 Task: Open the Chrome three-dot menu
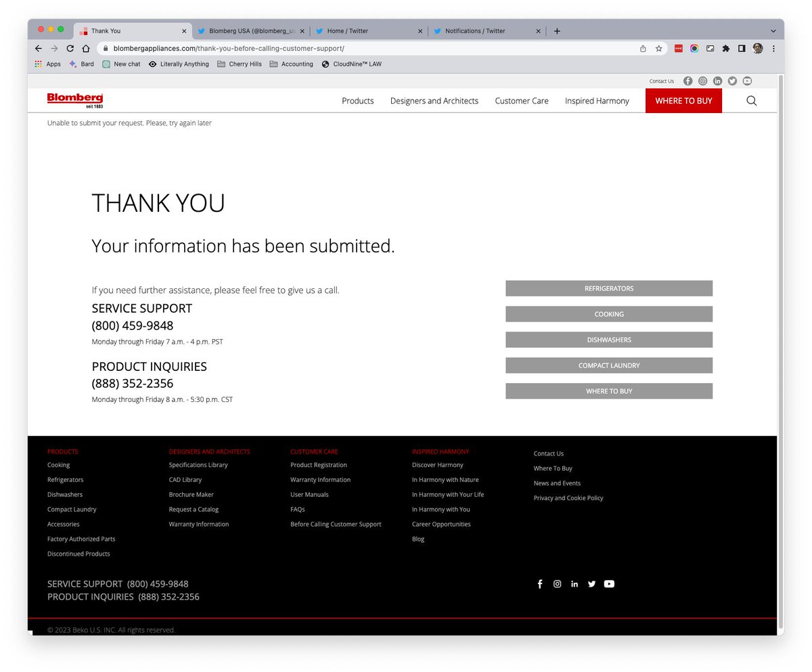click(773, 49)
